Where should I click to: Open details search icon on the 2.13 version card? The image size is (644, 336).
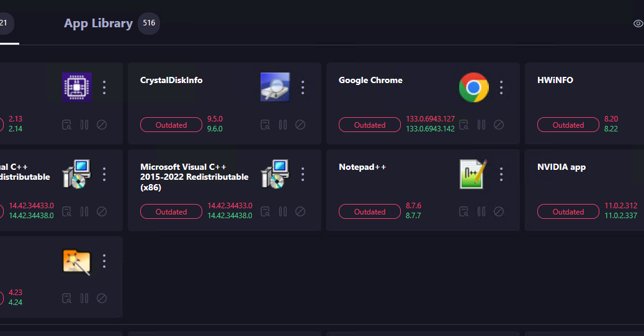pos(66,125)
